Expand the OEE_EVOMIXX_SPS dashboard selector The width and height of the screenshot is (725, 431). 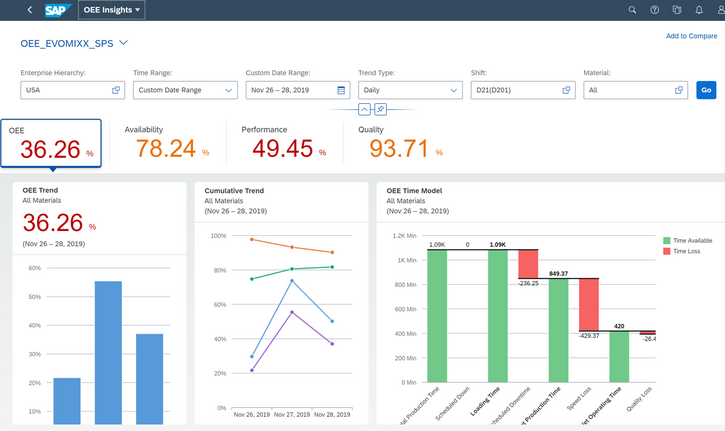point(123,43)
